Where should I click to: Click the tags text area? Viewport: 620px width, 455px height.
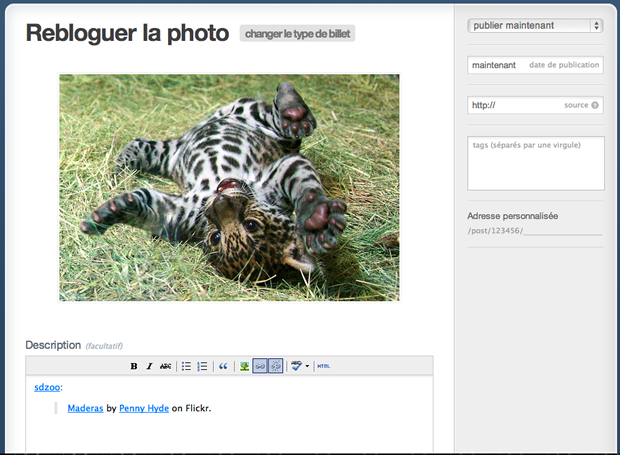click(x=535, y=163)
